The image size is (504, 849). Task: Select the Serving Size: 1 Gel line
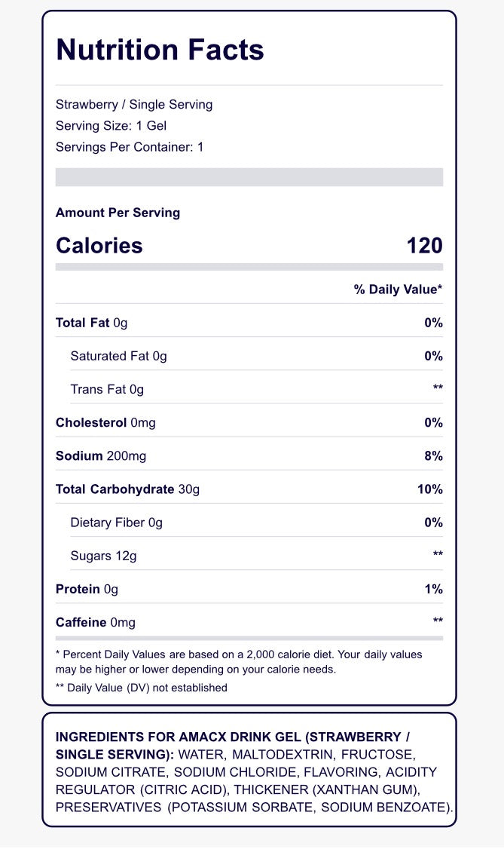tap(111, 126)
